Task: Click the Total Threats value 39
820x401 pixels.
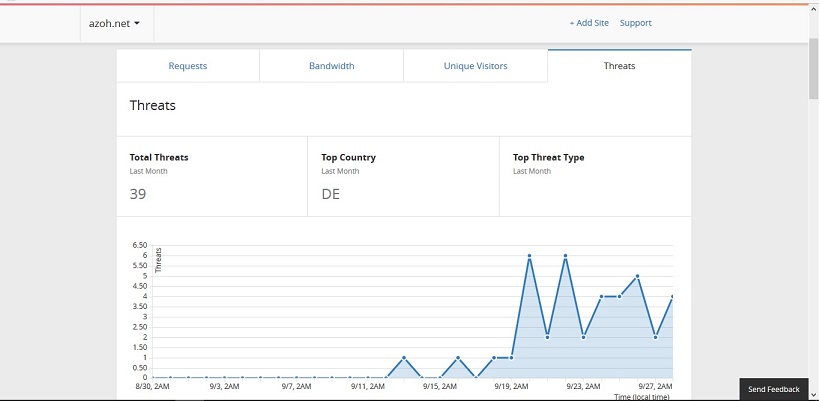Action: tap(138, 194)
